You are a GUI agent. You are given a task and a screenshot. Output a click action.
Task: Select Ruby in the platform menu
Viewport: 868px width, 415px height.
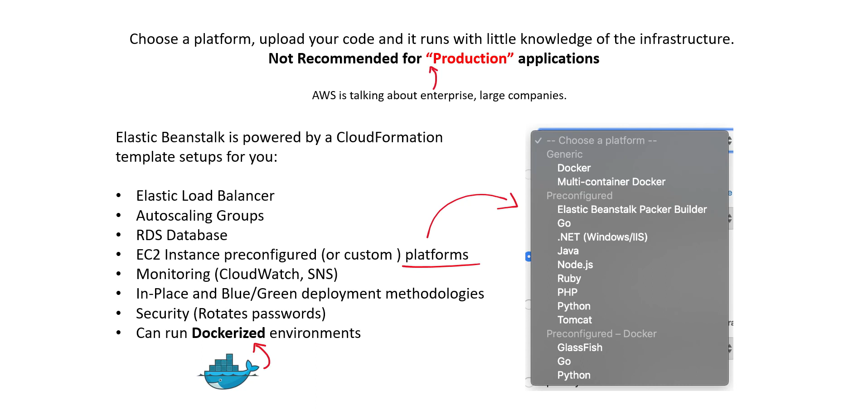(x=569, y=279)
